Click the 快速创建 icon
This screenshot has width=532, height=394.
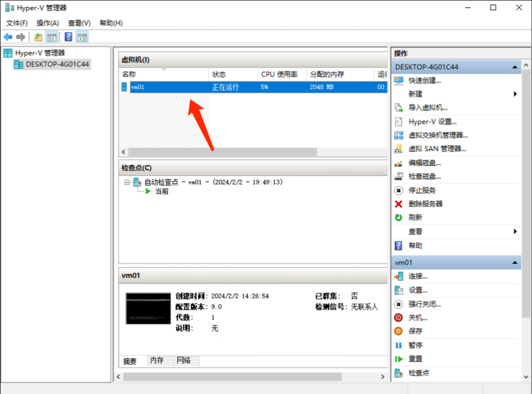pos(399,81)
